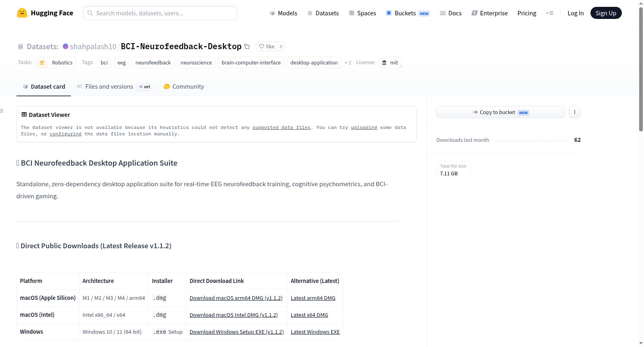The height and width of the screenshot is (347, 644).
Task: Open the Docs page
Action: 451,13
